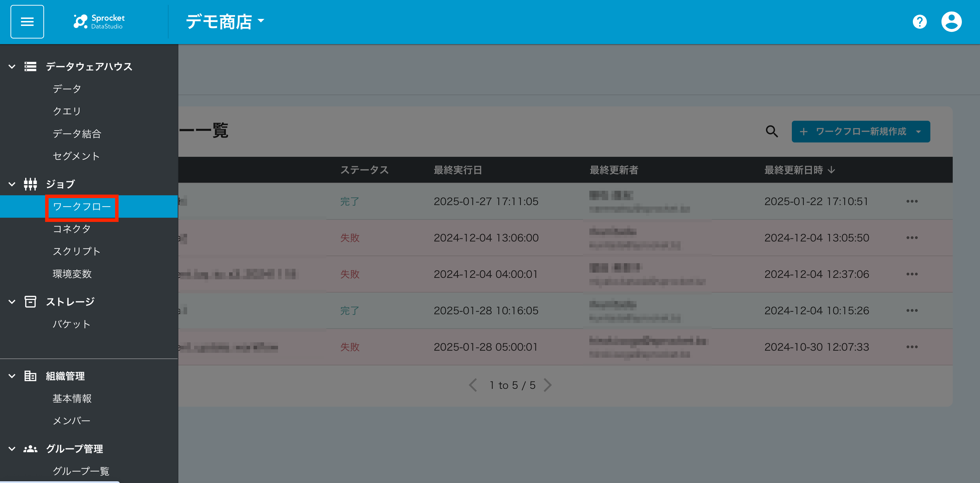Click execution date 2024-12-04 04:00:01
Image resolution: width=980 pixels, height=483 pixels.
(x=485, y=274)
